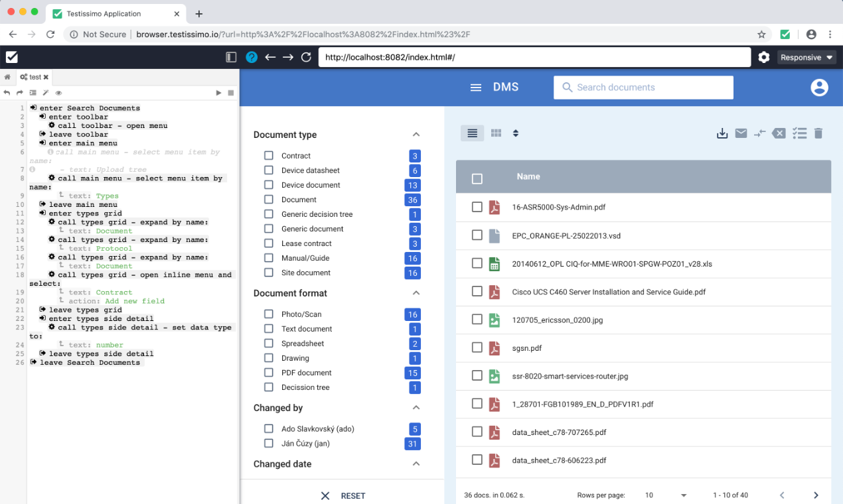Switch to list view of documents
This screenshot has width=843, height=504.
coord(472,133)
